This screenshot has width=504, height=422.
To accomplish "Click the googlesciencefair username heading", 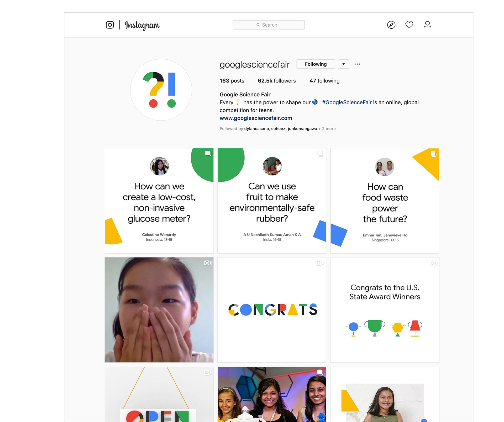I will point(255,64).
